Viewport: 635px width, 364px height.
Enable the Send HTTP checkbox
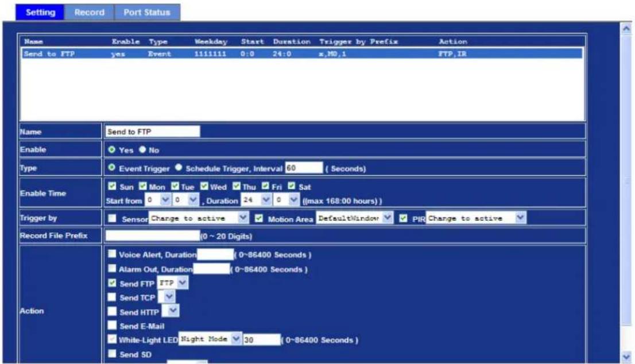click(x=112, y=311)
